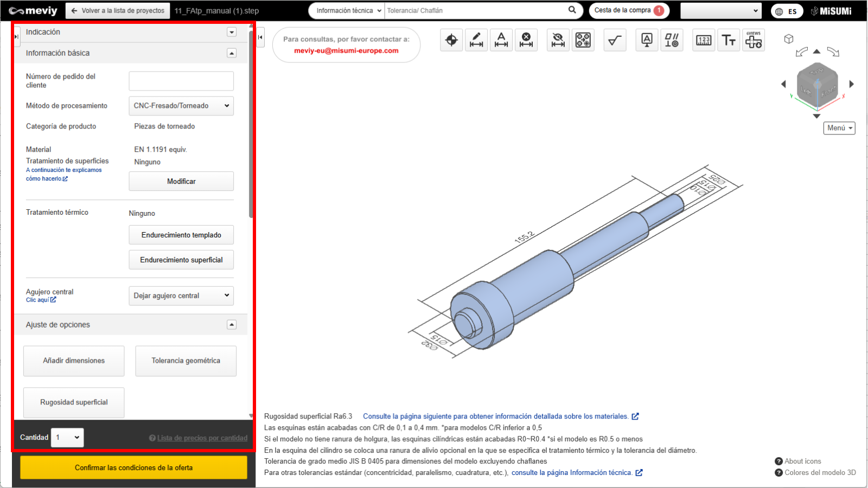Screen dimensions: 868x488
Task: Open the view cube Menú dropdown
Action: click(x=839, y=128)
